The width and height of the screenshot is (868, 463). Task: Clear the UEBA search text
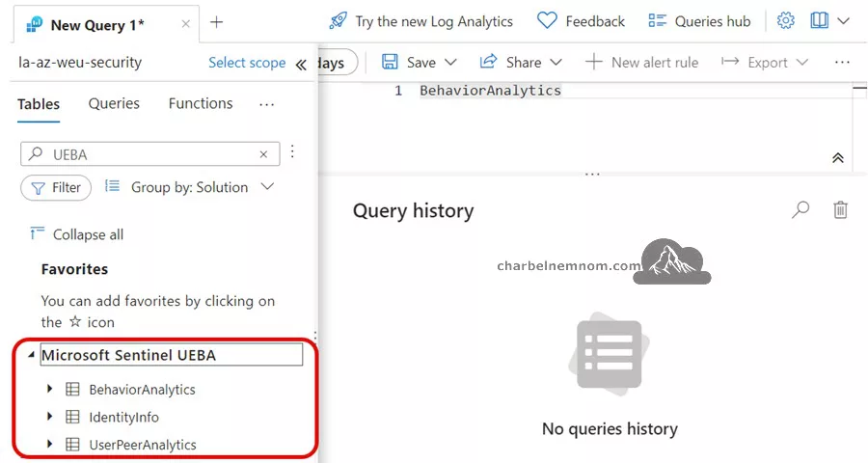click(x=263, y=154)
